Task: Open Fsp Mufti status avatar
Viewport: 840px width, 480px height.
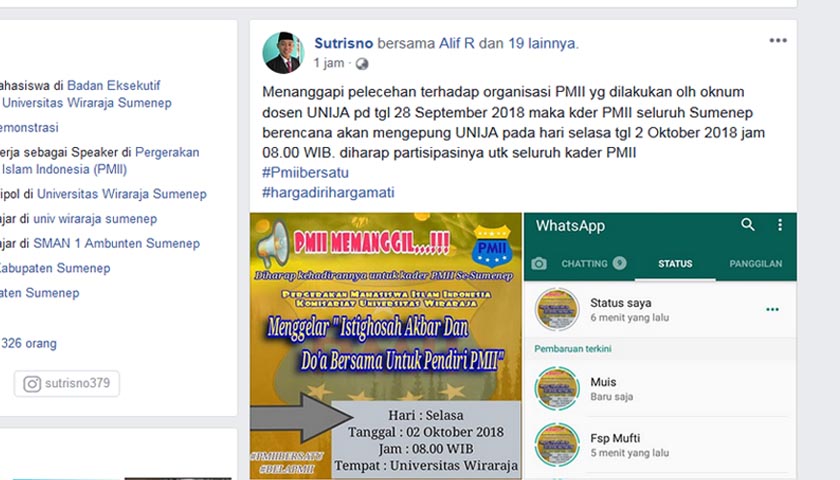Action: coord(557,445)
